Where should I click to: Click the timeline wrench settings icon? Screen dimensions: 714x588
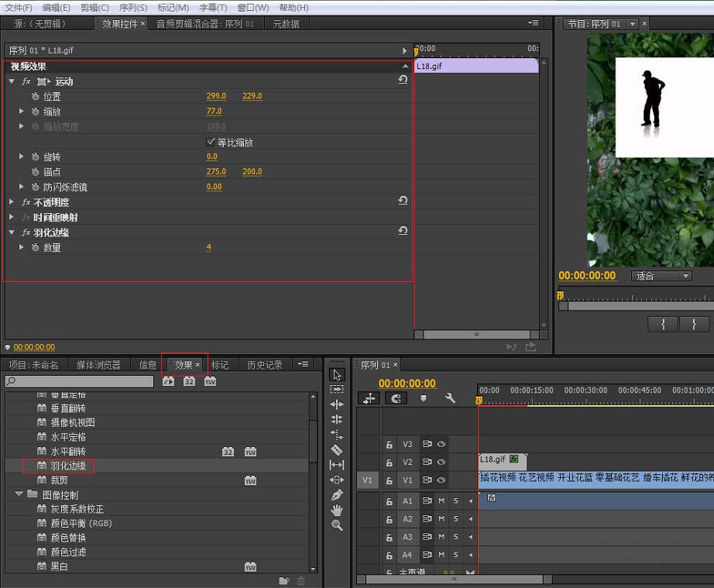click(x=450, y=398)
